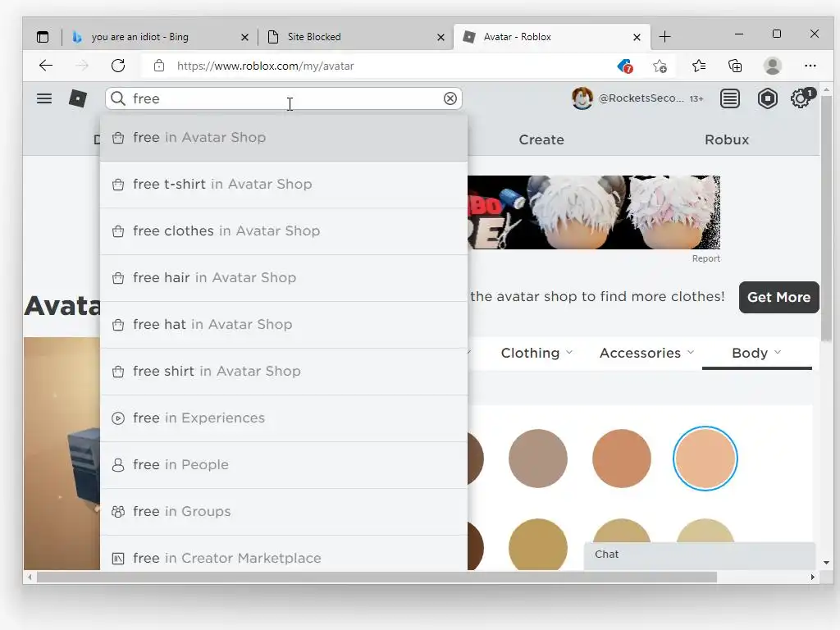This screenshot has height=630, width=840.
Task: Close the Bing tab
Action: pos(244,37)
